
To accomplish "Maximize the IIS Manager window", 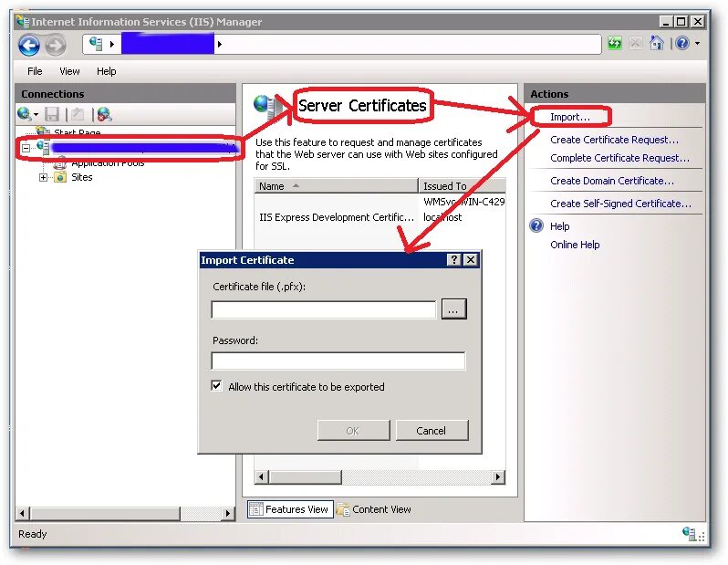I will 681,21.
